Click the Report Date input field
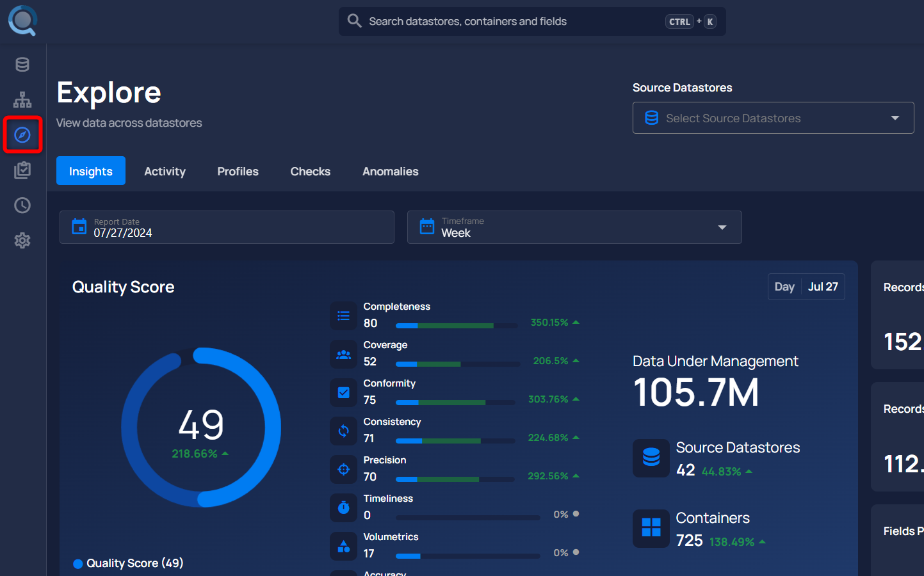Viewport: 924px width, 576px height. [x=227, y=227]
